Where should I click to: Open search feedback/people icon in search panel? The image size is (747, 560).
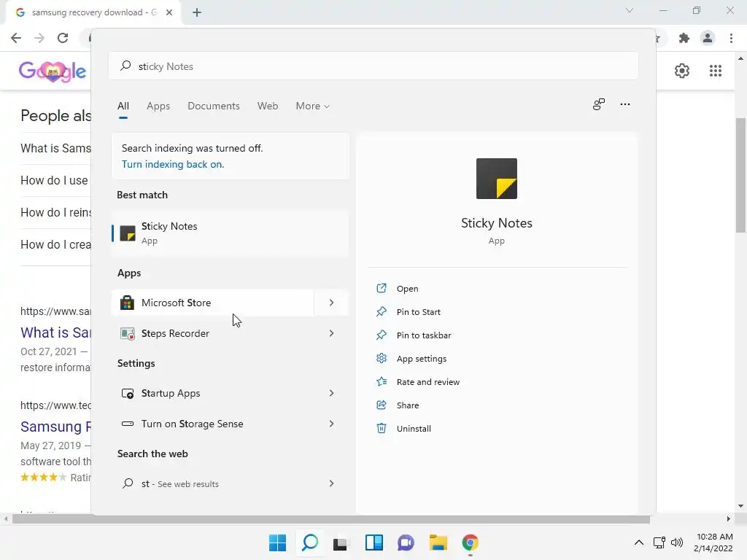coord(599,104)
